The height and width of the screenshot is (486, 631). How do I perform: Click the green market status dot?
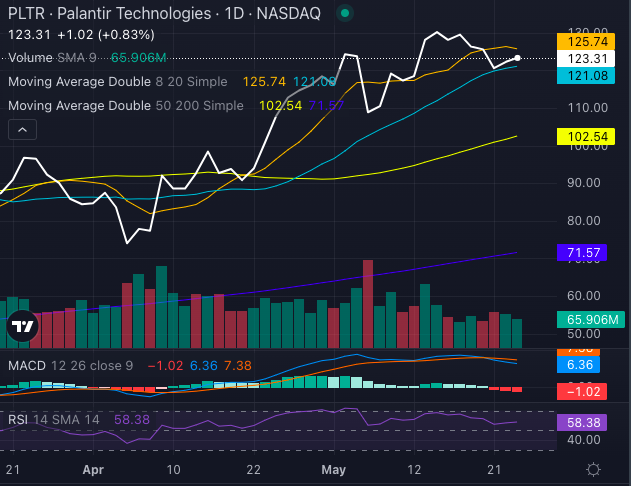click(x=344, y=13)
